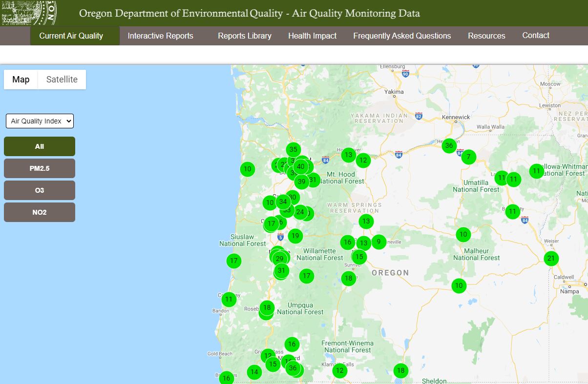The image size is (588, 384).
Task: Select the marker labeled 29
Action: point(279,259)
